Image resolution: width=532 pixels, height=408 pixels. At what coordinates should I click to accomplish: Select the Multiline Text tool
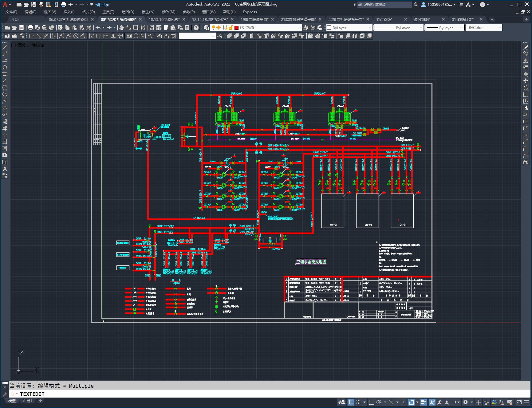point(5,169)
